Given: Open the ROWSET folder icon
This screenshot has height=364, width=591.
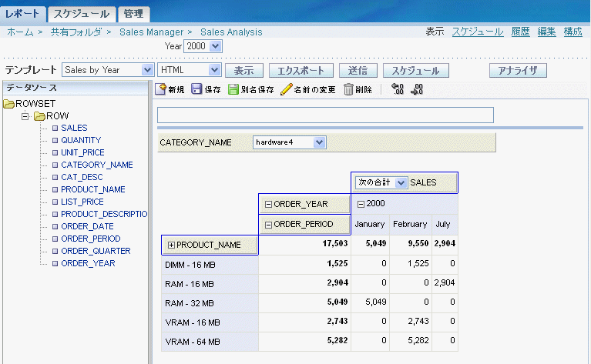Looking at the screenshot, I should [x=8, y=104].
